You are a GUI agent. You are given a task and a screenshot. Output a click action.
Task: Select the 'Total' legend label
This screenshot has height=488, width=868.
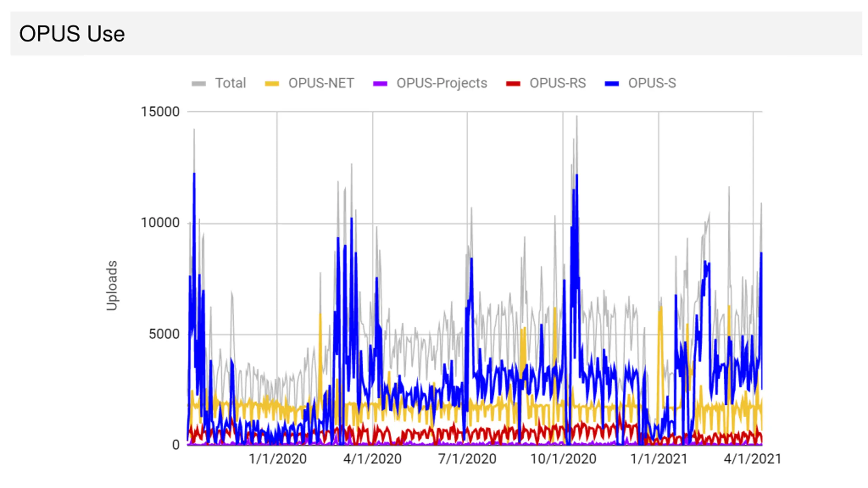click(231, 83)
